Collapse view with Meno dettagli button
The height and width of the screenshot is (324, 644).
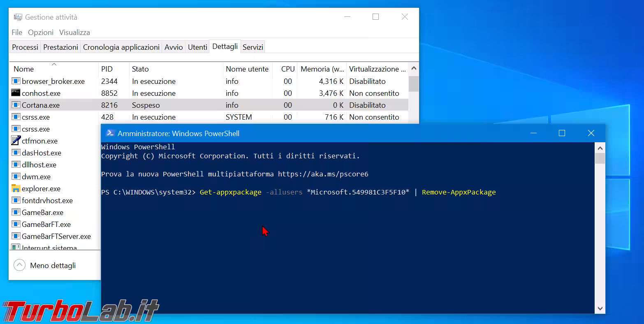pyautogui.click(x=45, y=266)
